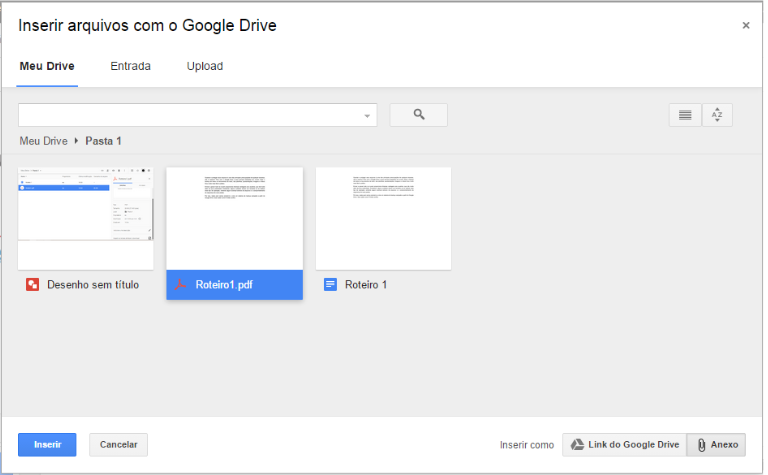Expand the search box dropdown arrow
This screenshot has width=768, height=475.
pos(367,116)
